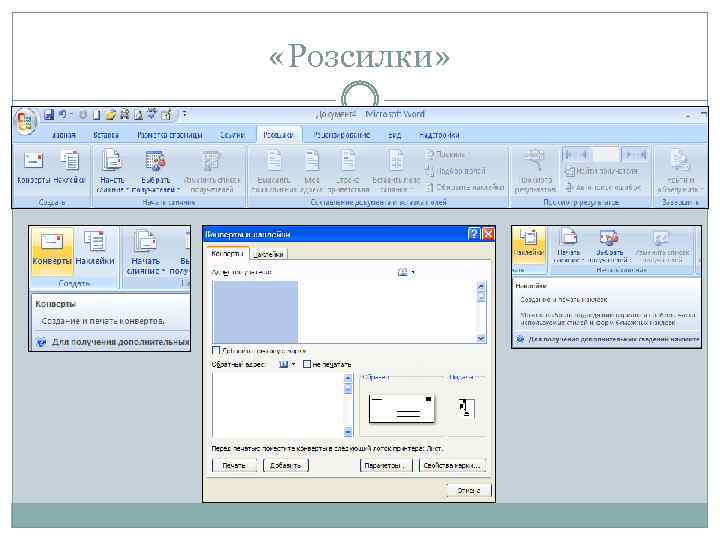Go to last record in preview group

tap(642, 155)
